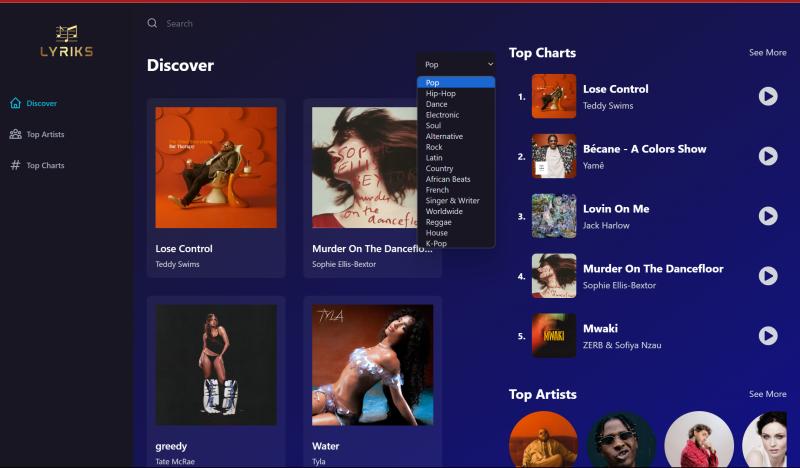Click Lose Control thumbnail in Top Charts
This screenshot has height=468, width=800.
point(554,96)
